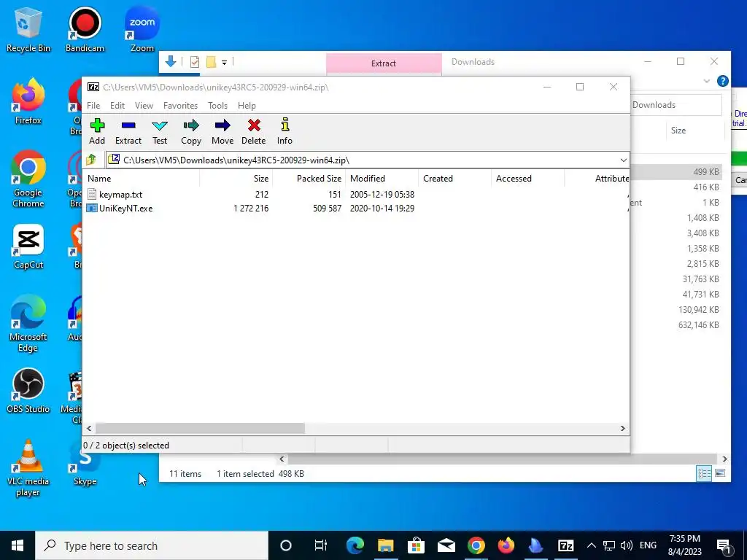Open Recycle Bin desktop icon
The height and width of the screenshot is (560, 747).
click(28, 30)
